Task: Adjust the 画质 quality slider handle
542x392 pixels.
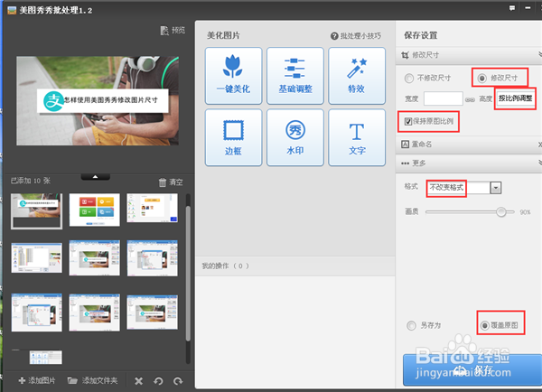Action: point(500,211)
